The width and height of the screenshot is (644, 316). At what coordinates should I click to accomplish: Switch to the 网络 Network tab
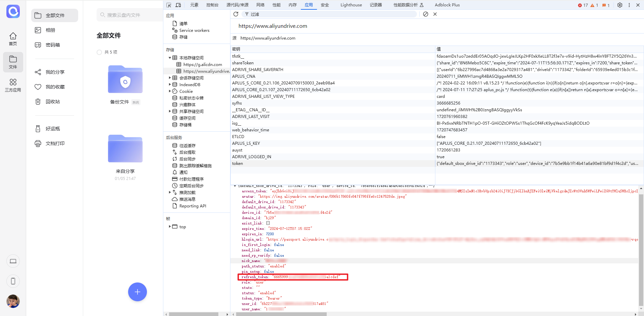coord(260,5)
